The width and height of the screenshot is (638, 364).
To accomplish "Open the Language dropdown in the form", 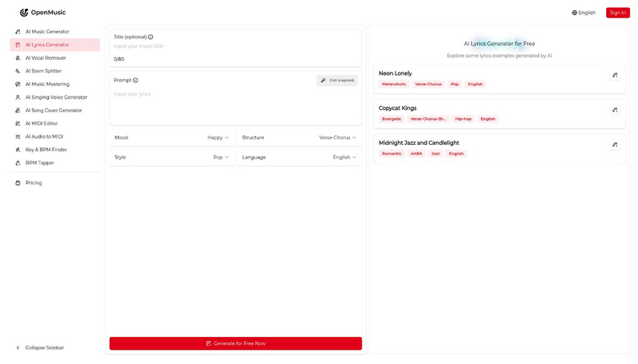I will click(300, 157).
